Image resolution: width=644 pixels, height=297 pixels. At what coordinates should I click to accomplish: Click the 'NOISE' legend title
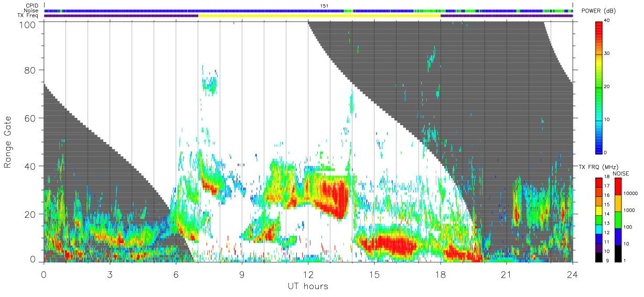pos(622,173)
